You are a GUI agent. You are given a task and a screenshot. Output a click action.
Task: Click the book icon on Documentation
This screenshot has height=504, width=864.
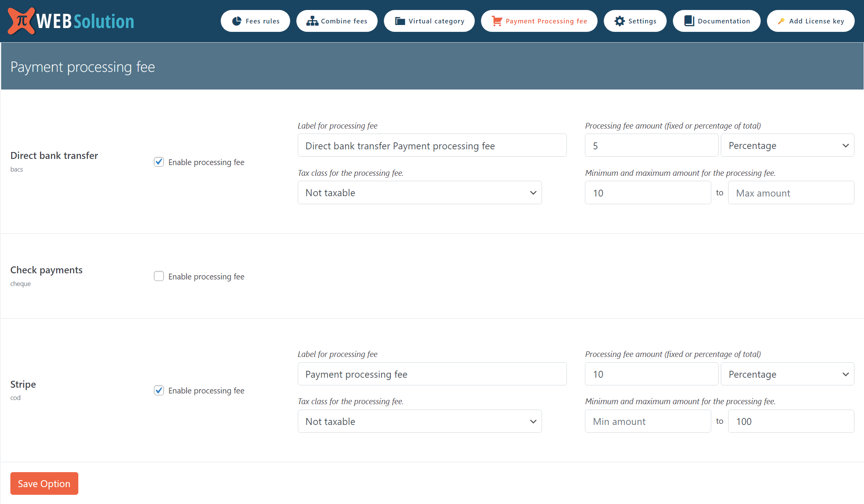click(689, 21)
